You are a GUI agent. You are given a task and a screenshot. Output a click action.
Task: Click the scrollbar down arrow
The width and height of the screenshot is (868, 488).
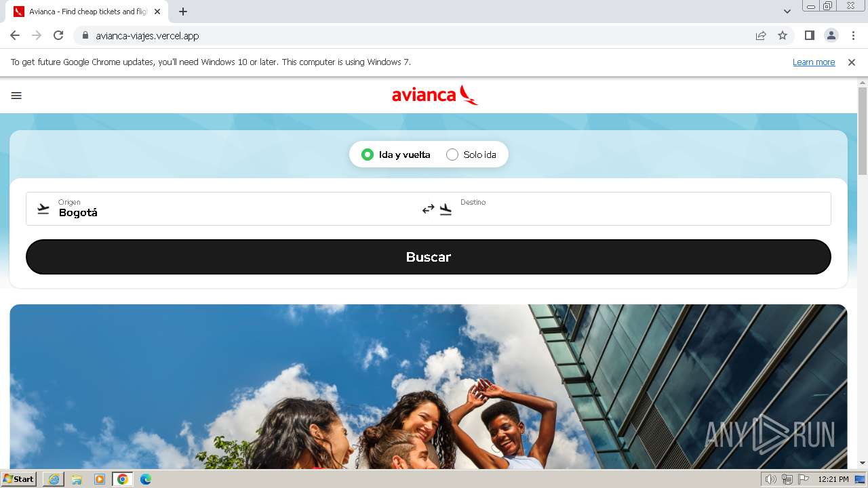tap(863, 463)
